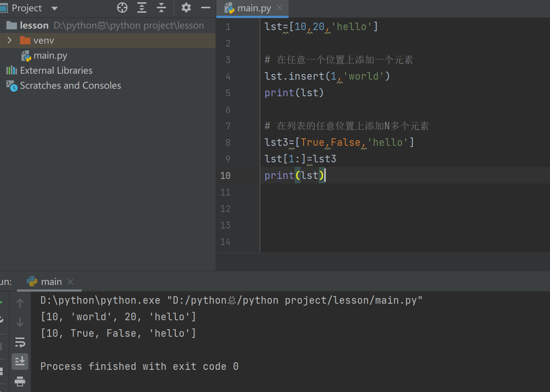The height and width of the screenshot is (392, 550).
Task: Click the Expand All icon in Project panel
Action: (142, 8)
